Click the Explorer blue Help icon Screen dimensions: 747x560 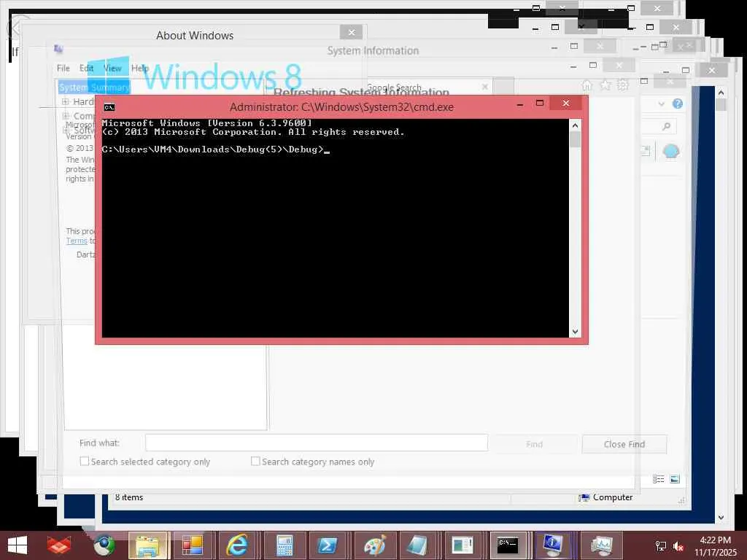(x=678, y=104)
